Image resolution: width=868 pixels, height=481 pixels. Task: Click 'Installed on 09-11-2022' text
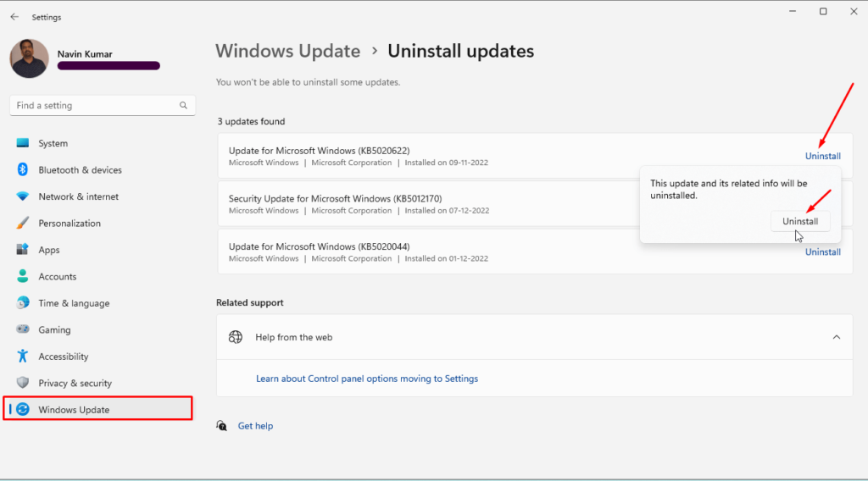click(446, 163)
